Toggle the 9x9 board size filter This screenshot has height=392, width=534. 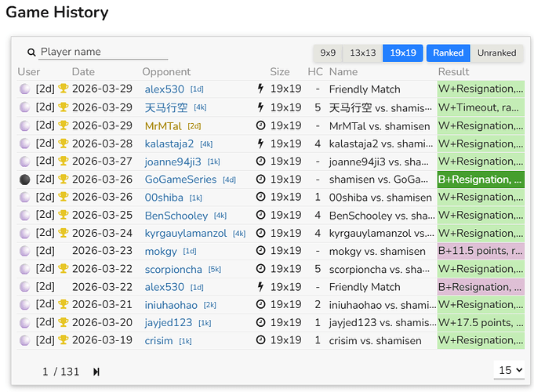328,53
